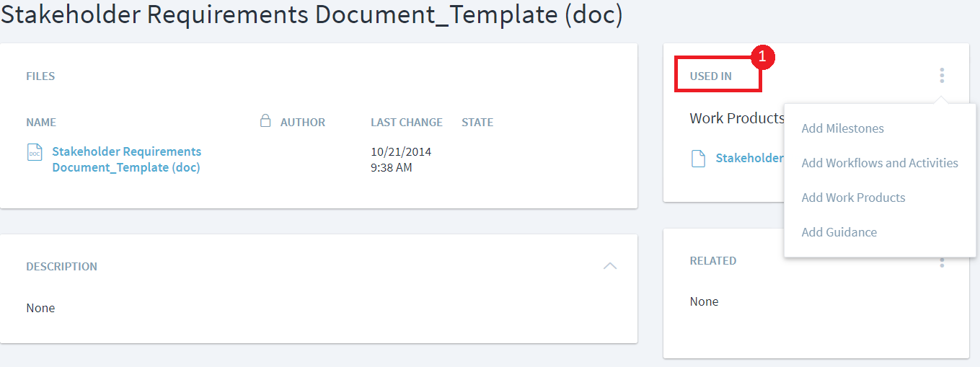The width and height of the screenshot is (980, 367).
Task: Open the Used In three-dot menu
Action: [x=942, y=76]
